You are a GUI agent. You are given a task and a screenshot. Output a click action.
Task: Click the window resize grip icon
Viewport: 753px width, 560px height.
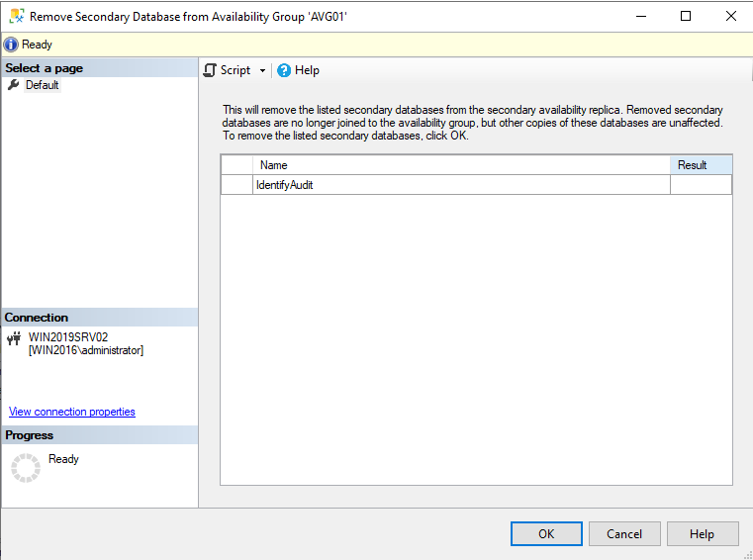click(747, 555)
